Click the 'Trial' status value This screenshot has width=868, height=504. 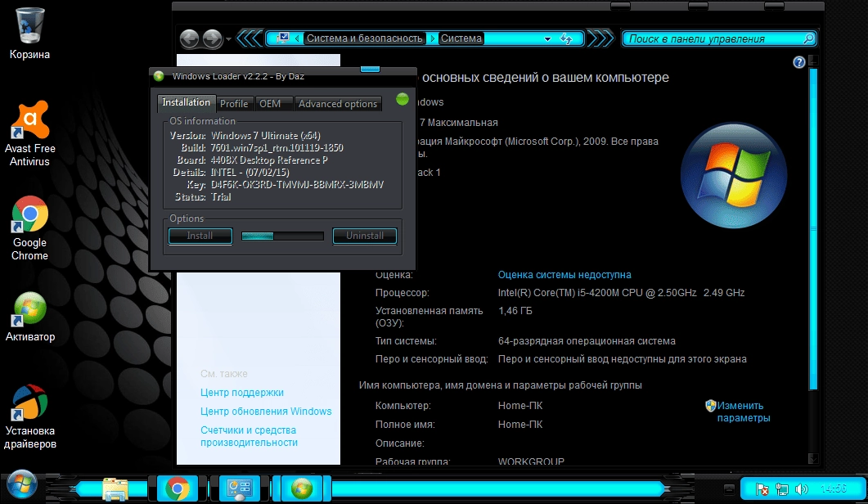click(221, 197)
